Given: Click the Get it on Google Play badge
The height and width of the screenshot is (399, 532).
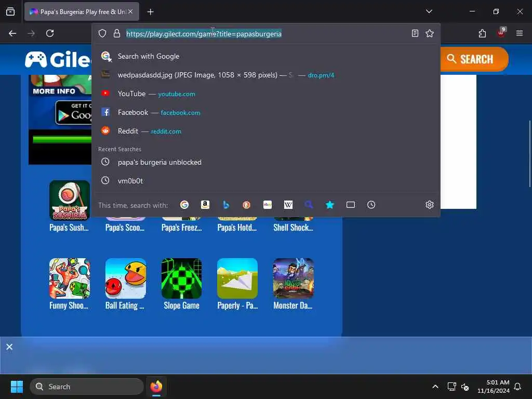Looking at the screenshot, I should 73,113.
